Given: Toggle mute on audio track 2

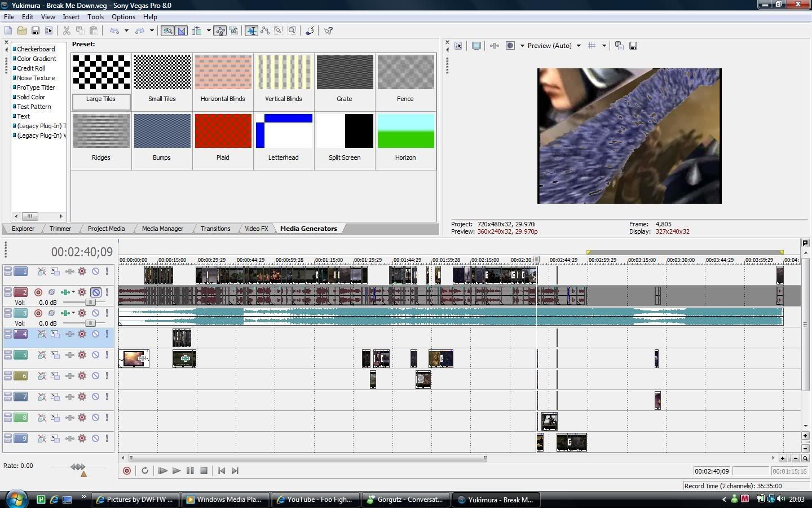Looking at the screenshot, I should 96,292.
